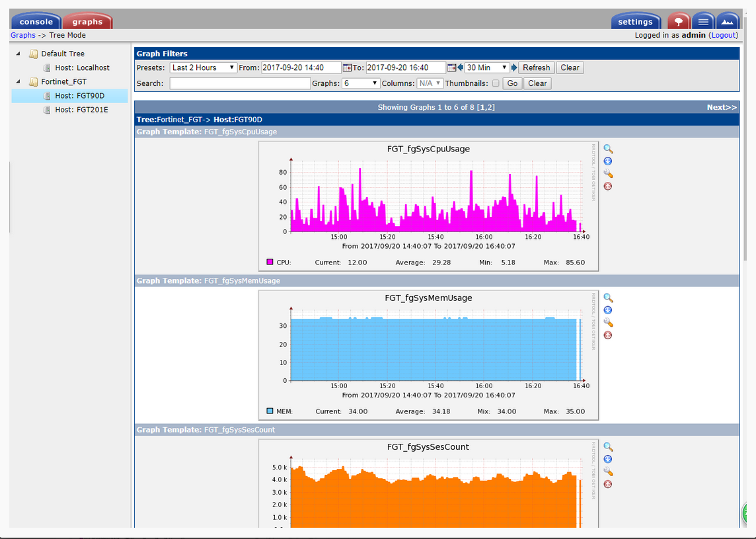Click into the Search text field

pos(240,83)
